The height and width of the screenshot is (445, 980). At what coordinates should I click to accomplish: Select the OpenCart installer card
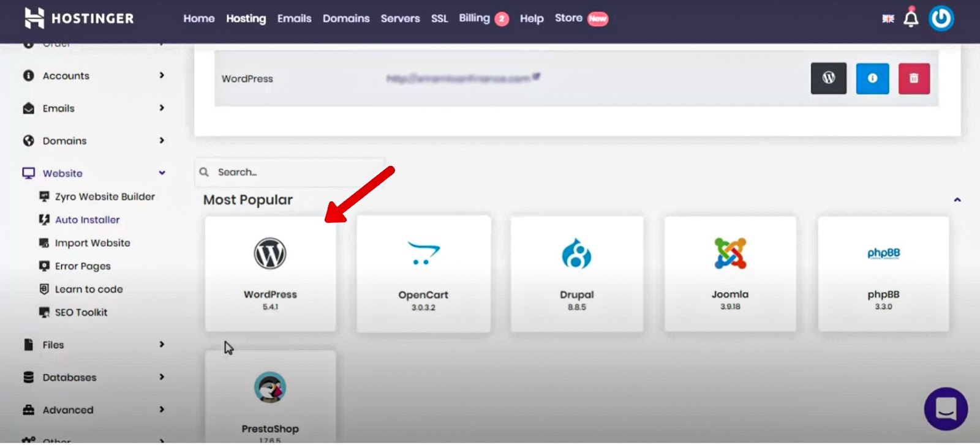423,274
